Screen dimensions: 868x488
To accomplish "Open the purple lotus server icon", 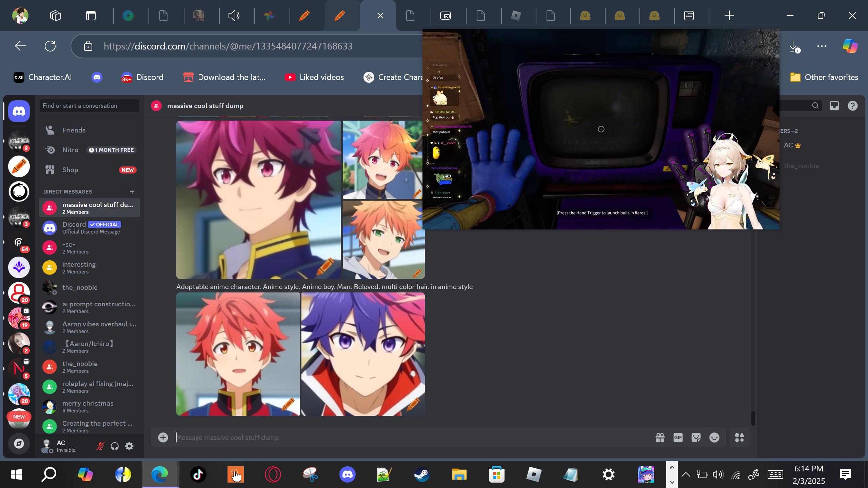I will tap(19, 267).
